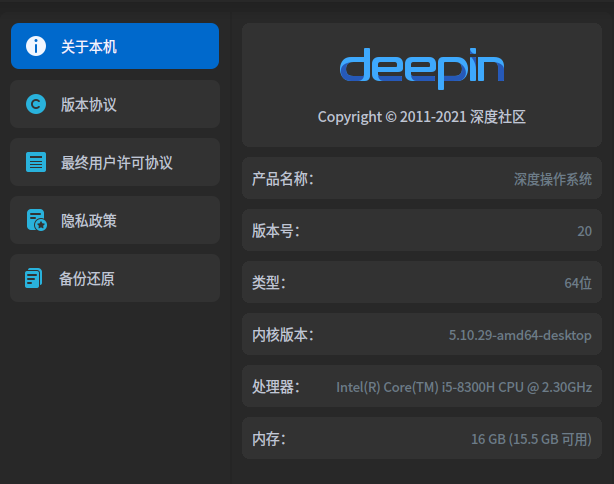Image resolution: width=614 pixels, height=484 pixels.
Task: Open the 版本协议 sidebar entry
Action: 115,104
